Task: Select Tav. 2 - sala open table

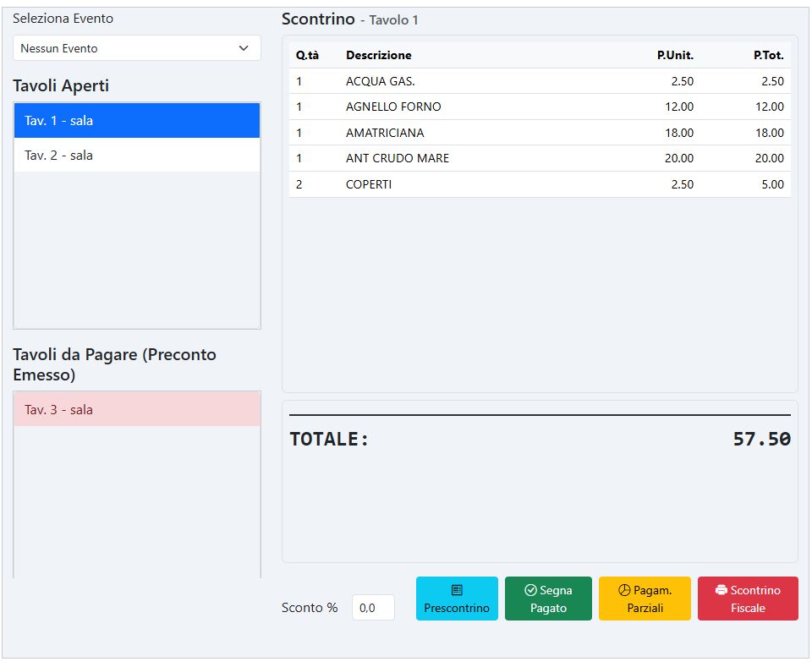Action: pyautogui.click(x=137, y=156)
